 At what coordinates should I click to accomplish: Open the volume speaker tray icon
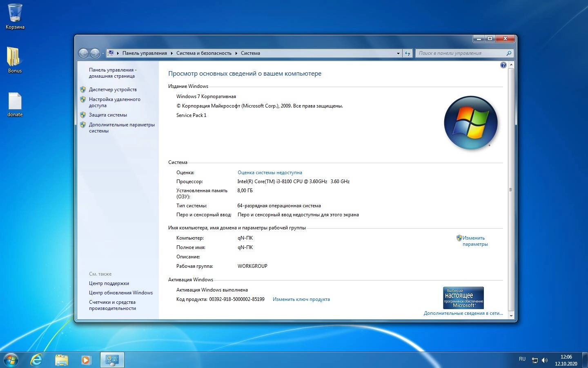[544, 360]
